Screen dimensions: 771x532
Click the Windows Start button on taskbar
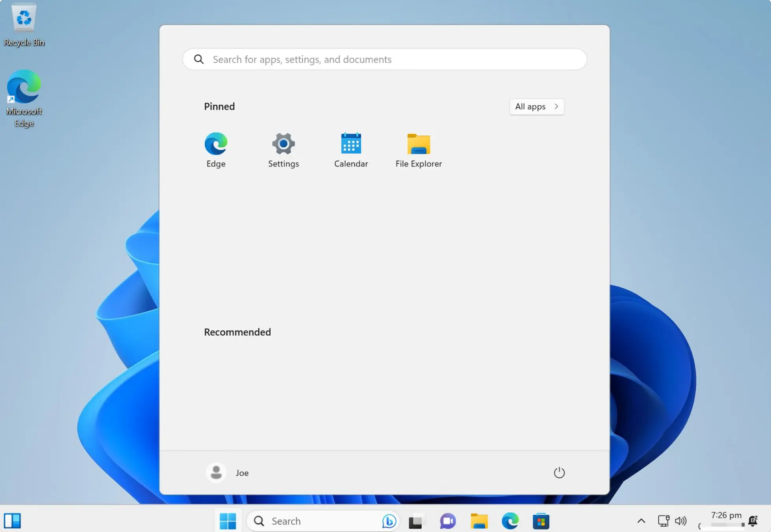coord(228,521)
